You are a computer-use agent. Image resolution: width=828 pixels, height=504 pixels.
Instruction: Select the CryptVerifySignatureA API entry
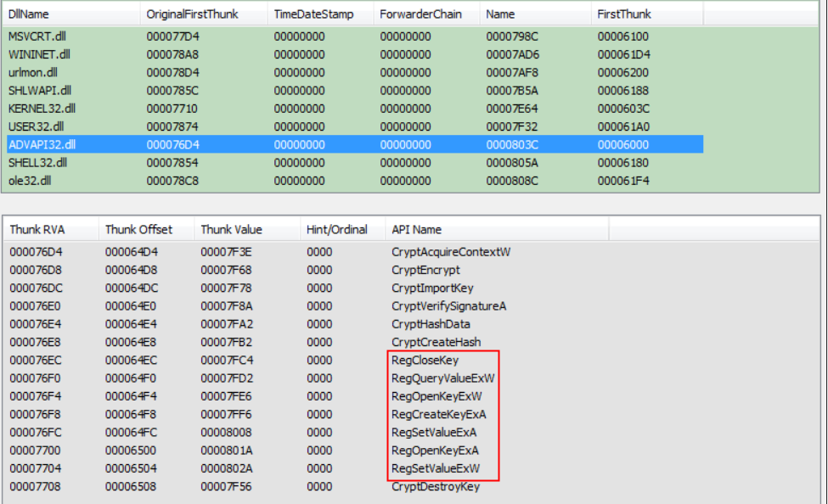pos(449,306)
